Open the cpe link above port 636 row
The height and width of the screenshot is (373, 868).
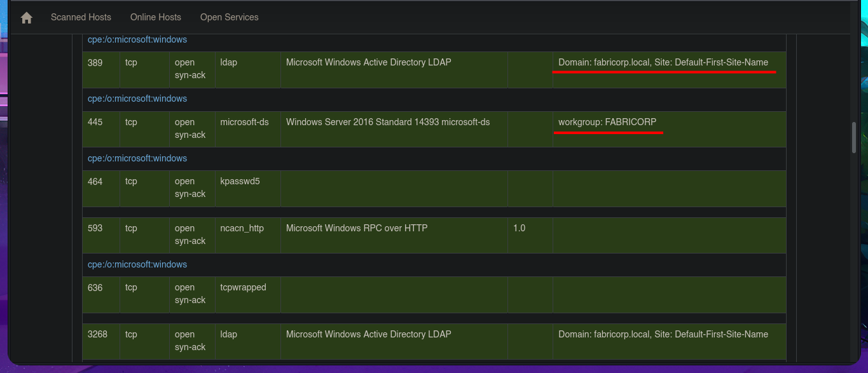click(x=137, y=264)
